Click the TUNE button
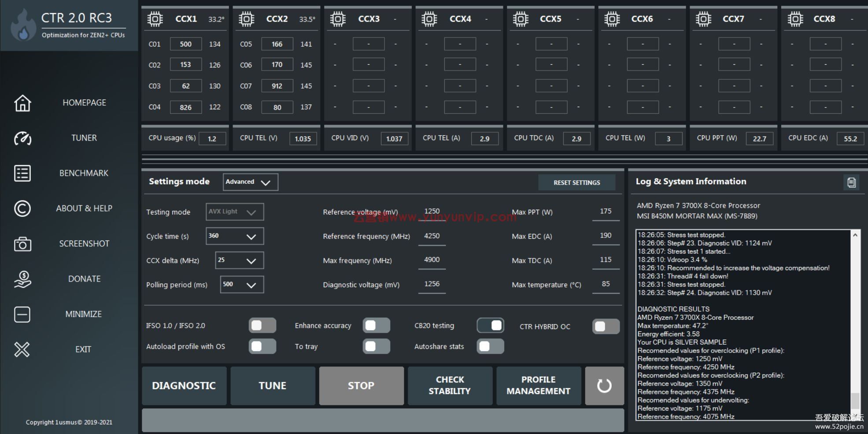Screen dimensions: 868x434 (x=273, y=386)
